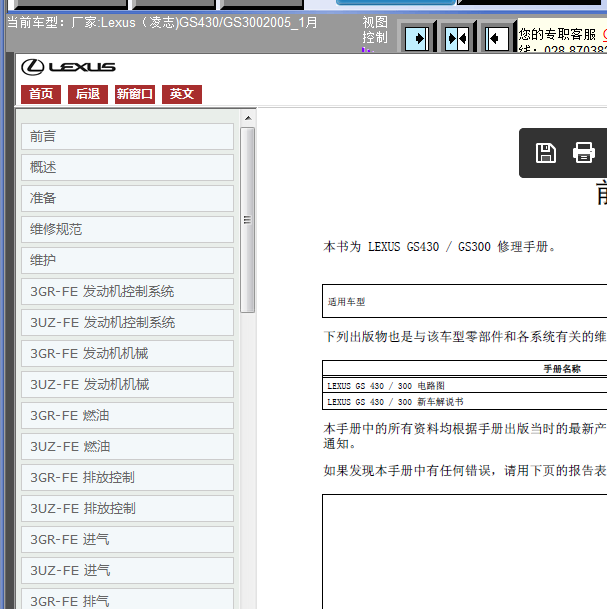Open the 维修规范 section
The height and width of the screenshot is (609, 607).
click(127, 230)
